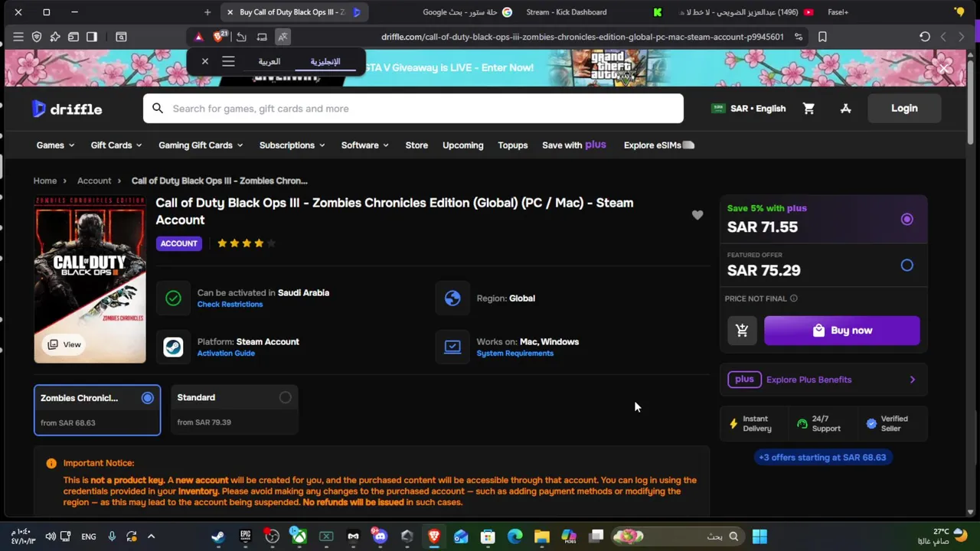Bookmark this page with the bookmark icon
Screen dimensions: 980x551
pos(822,37)
